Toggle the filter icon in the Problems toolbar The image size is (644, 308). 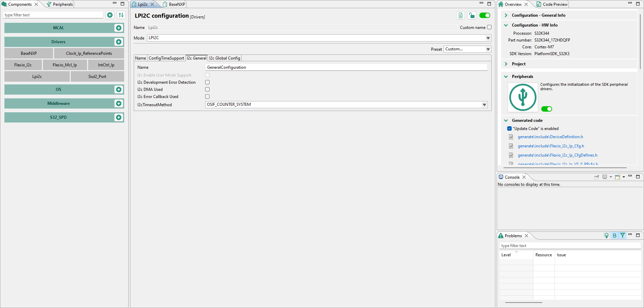pyautogui.click(x=623, y=235)
